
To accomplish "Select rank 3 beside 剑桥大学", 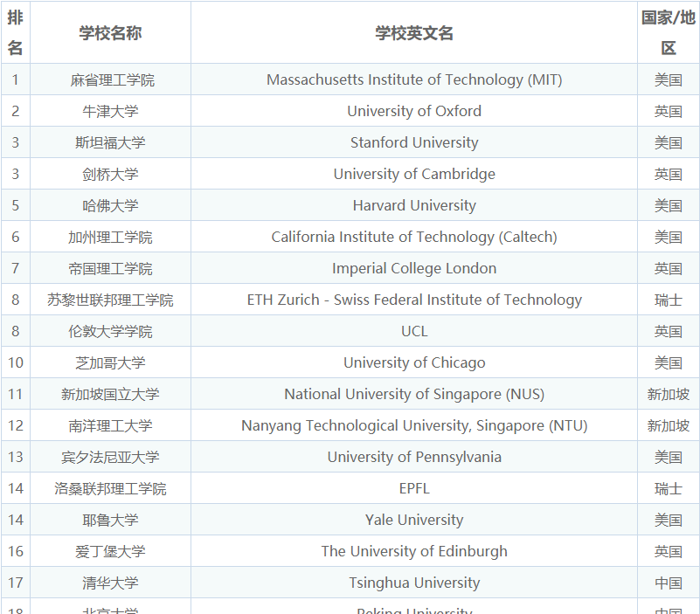I will coord(15,174).
